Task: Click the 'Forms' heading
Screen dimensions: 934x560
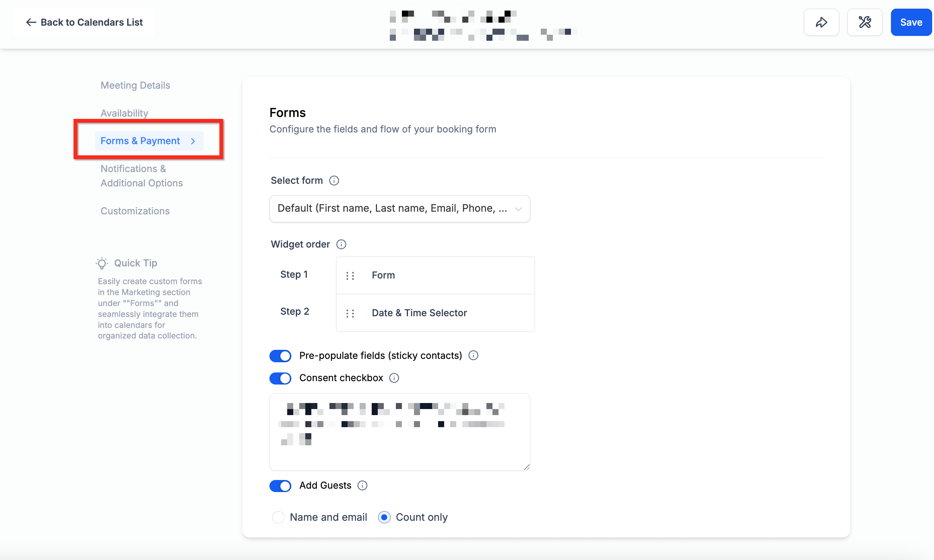Action: pyautogui.click(x=288, y=113)
